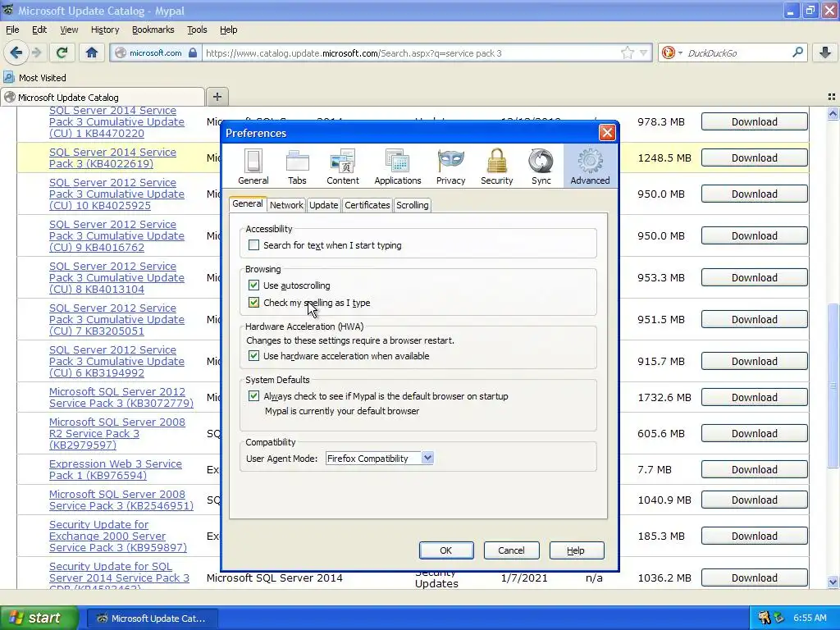Toggle the Use autoscrolling checkbox
The height and width of the screenshot is (630, 840).
pos(253,285)
